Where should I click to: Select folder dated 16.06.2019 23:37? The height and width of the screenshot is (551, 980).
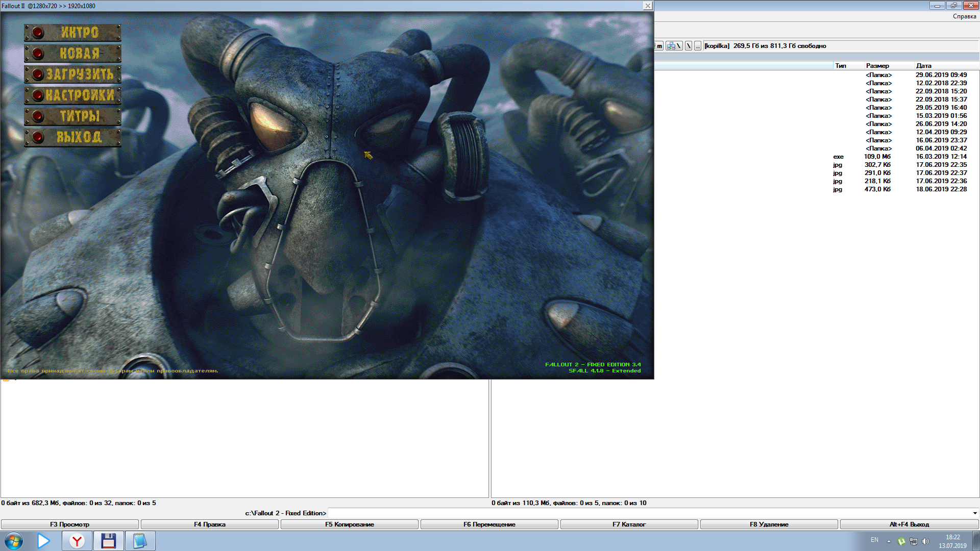(x=817, y=140)
